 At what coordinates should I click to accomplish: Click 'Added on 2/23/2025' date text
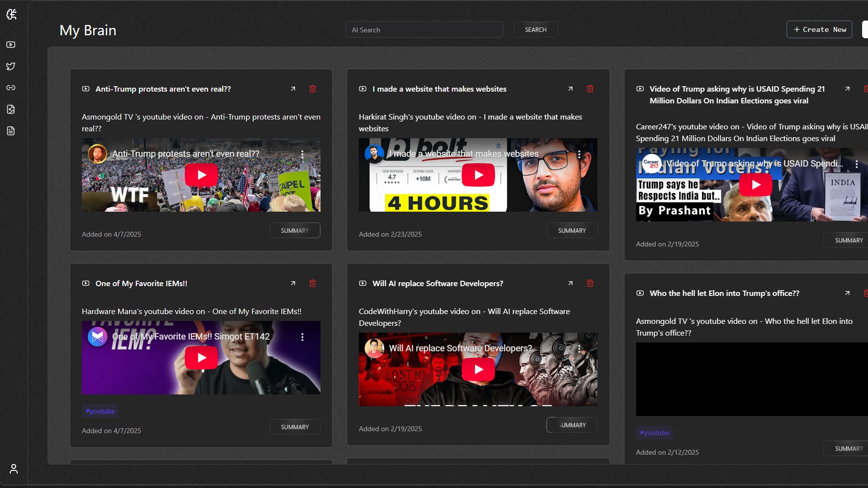click(390, 234)
